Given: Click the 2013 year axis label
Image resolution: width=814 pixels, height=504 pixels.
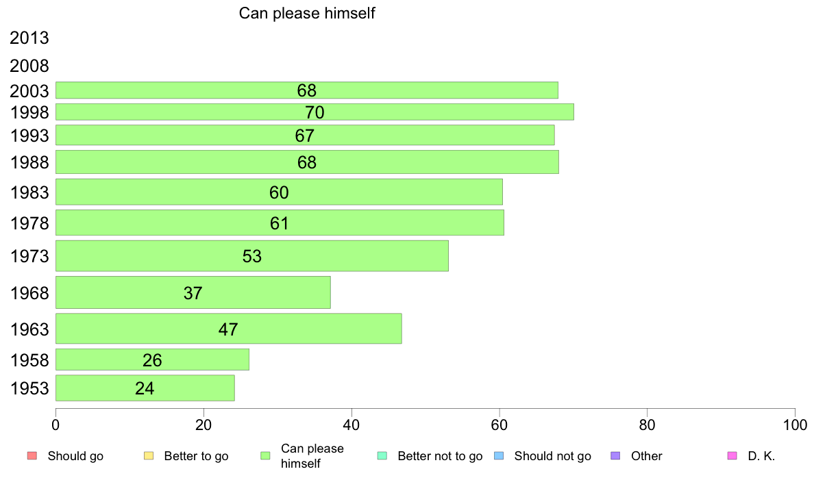Looking at the screenshot, I should tap(29, 38).
